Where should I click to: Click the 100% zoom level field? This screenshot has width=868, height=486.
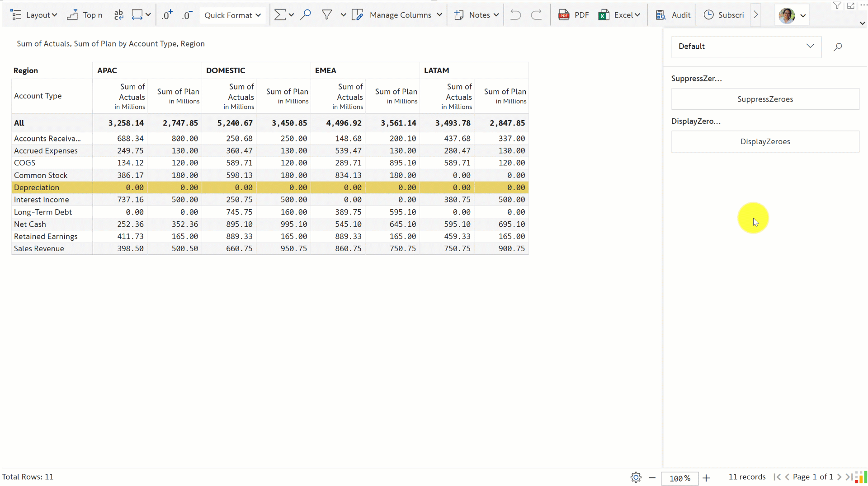coord(679,478)
